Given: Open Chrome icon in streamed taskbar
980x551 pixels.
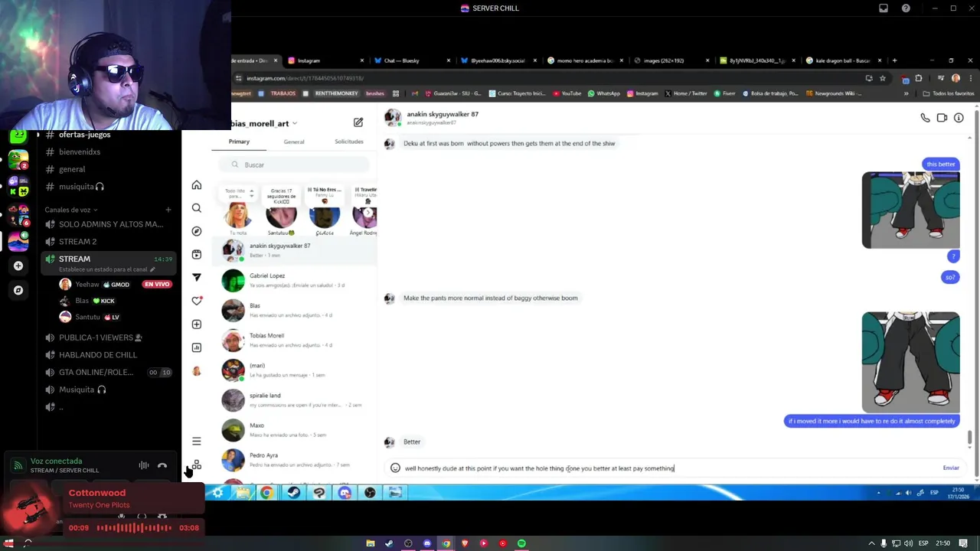Looking at the screenshot, I should (266, 493).
